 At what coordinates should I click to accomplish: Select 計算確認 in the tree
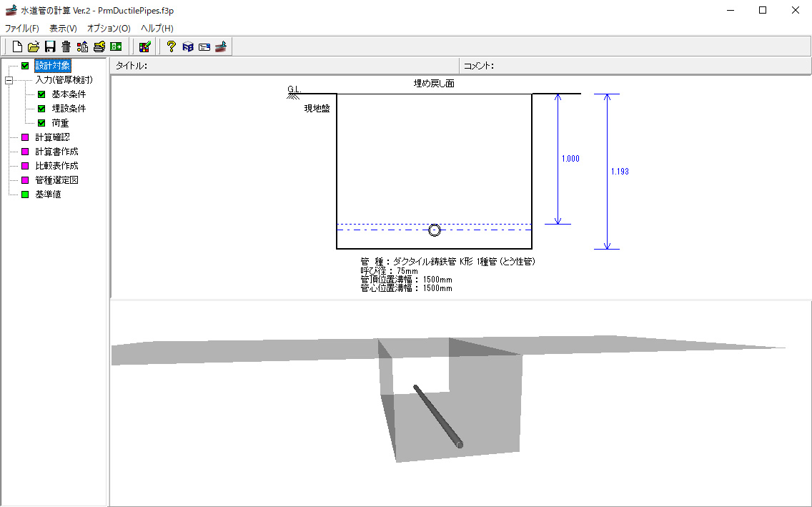coord(52,137)
